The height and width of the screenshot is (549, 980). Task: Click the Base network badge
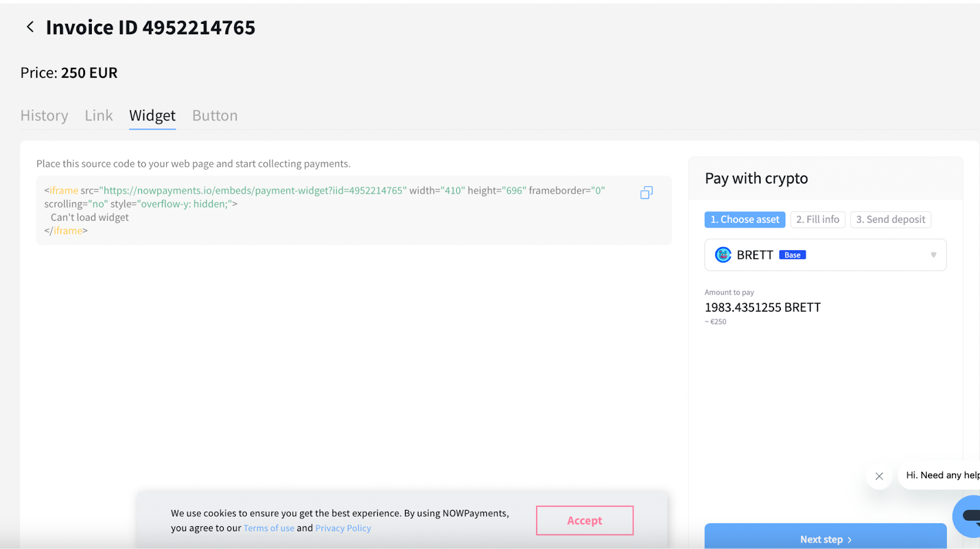[x=792, y=255]
